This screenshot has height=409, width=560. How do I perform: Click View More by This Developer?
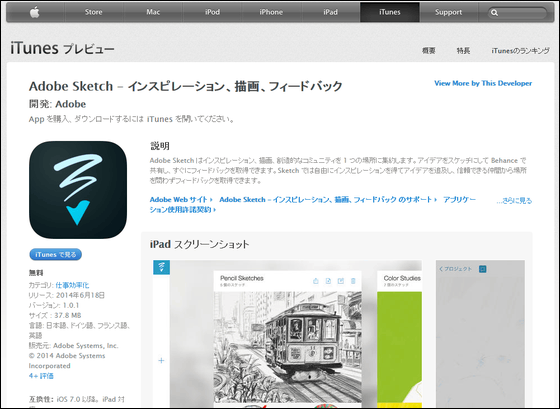483,83
